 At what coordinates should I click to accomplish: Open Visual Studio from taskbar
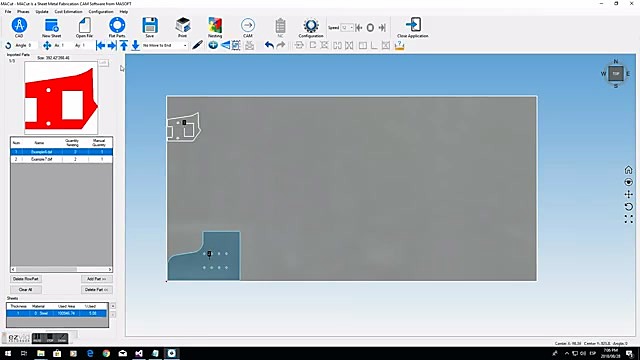pyautogui.click(x=139, y=353)
